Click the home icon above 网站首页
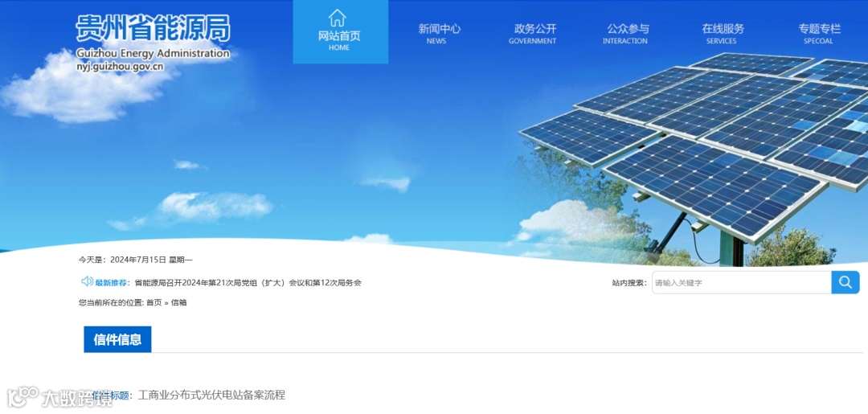The width and height of the screenshot is (868, 414). pos(337,18)
